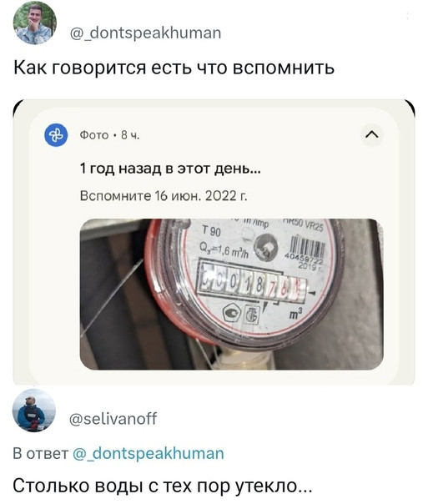Open the tweet text "Как говорится есть что вспомнить"
Screen dimensions: 428x504
click(x=174, y=68)
